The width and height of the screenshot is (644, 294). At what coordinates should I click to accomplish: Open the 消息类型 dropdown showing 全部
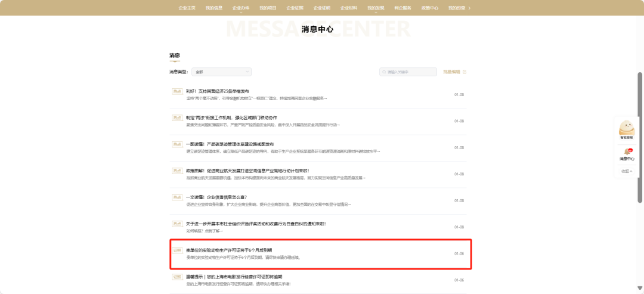[221, 72]
